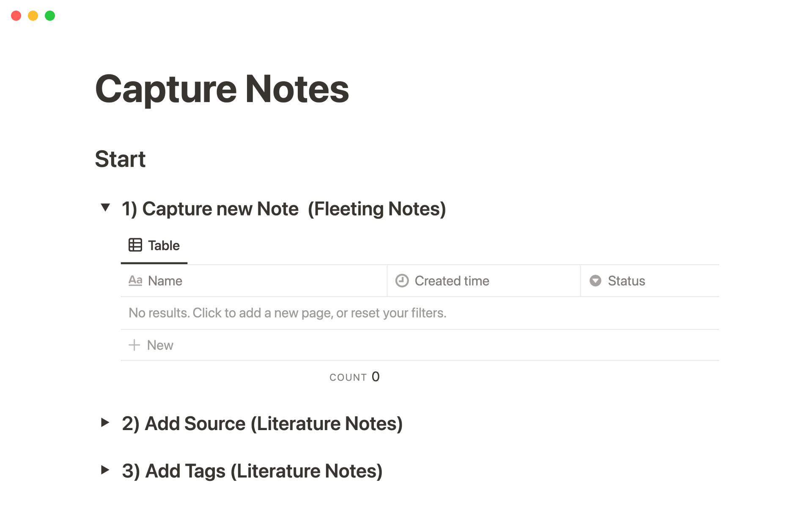The image size is (812, 508).
Task: Click the plus icon to add row
Action: click(134, 345)
